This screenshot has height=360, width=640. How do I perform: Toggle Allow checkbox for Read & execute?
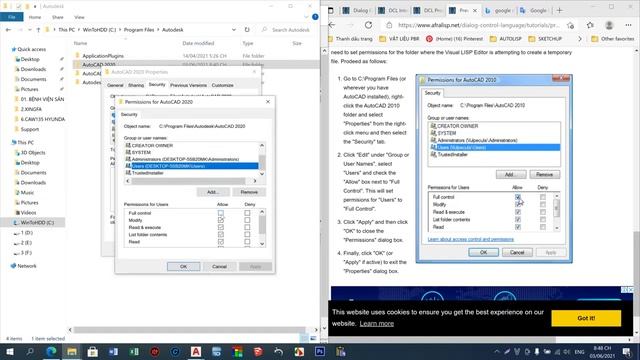coord(221,227)
